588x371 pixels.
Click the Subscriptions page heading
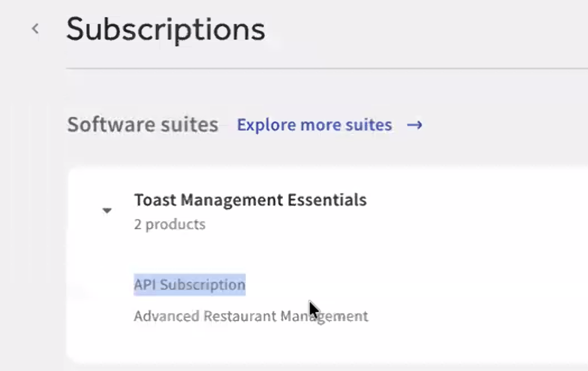coord(166,29)
